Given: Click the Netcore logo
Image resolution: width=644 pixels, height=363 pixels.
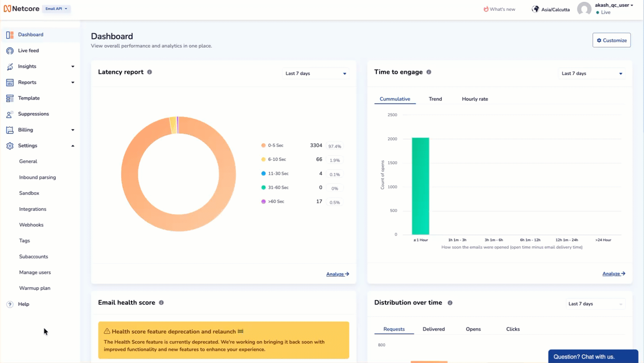Looking at the screenshot, I should click(x=22, y=8).
